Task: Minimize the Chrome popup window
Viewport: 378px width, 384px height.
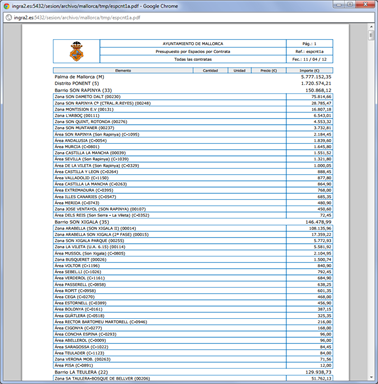Action: (x=340, y=5)
